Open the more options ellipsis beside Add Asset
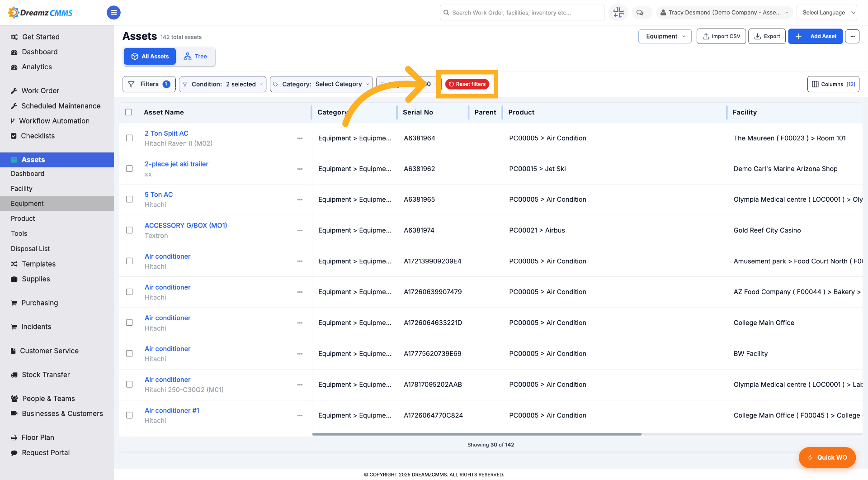This screenshot has height=480, width=868. click(x=852, y=36)
